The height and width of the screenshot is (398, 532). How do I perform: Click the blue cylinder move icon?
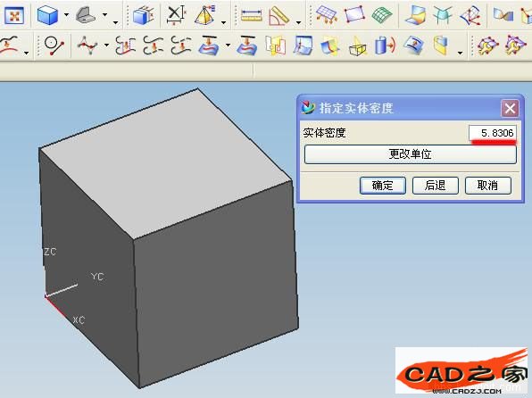click(385, 46)
